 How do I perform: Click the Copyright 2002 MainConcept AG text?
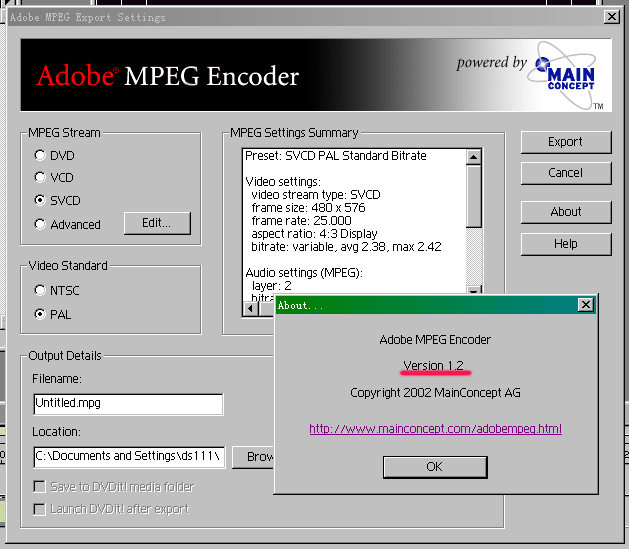(435, 392)
